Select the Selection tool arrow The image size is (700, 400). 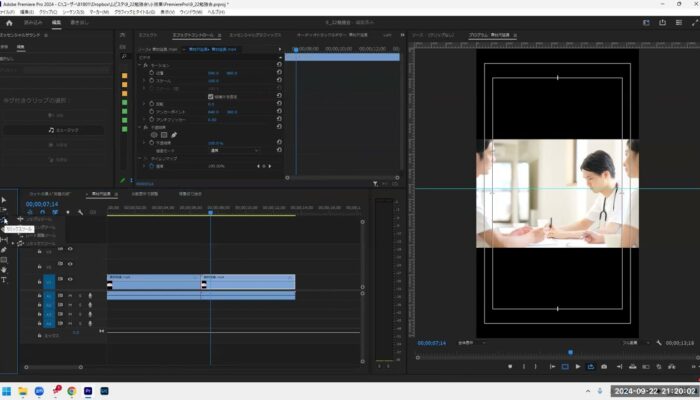(4, 200)
